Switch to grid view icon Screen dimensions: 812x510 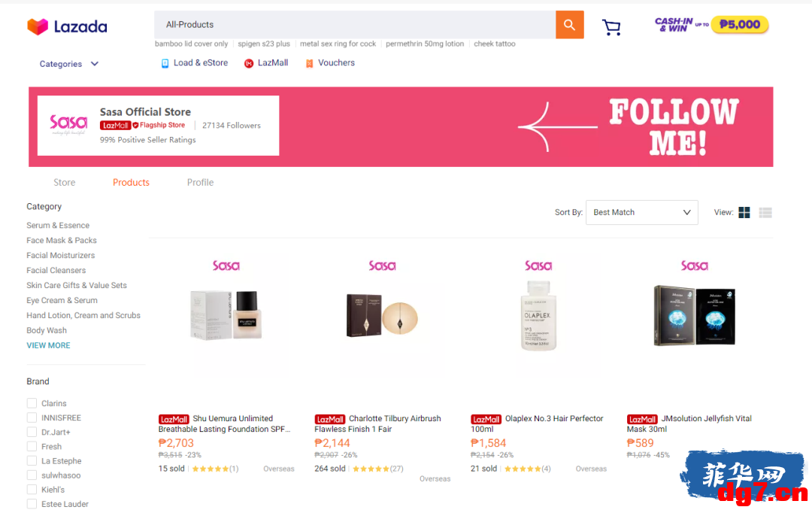point(744,212)
